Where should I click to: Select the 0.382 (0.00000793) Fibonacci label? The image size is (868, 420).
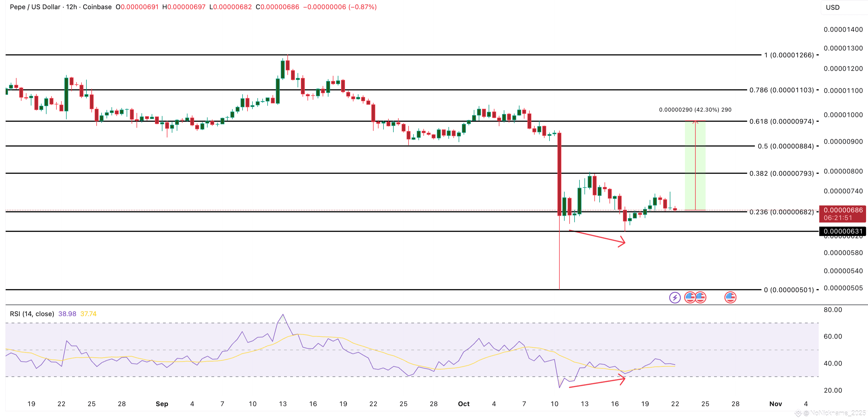point(781,173)
